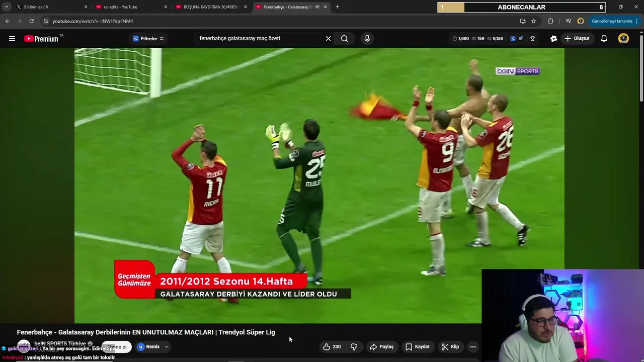Reload the YouTube page

[x=31, y=21]
